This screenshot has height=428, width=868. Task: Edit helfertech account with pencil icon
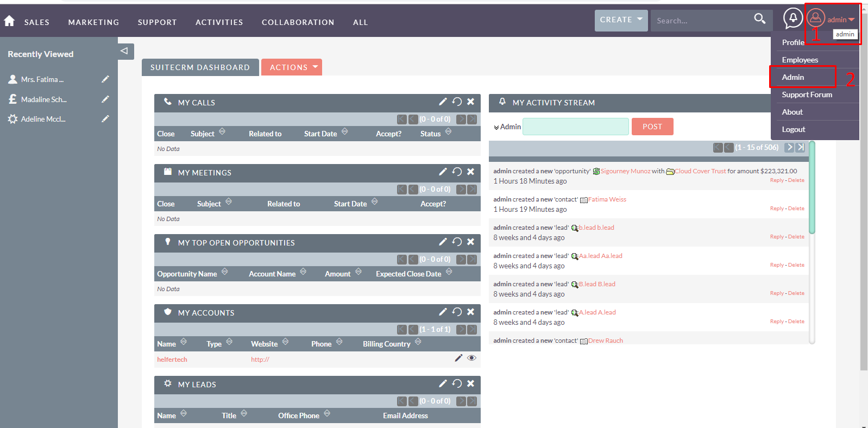(x=458, y=358)
